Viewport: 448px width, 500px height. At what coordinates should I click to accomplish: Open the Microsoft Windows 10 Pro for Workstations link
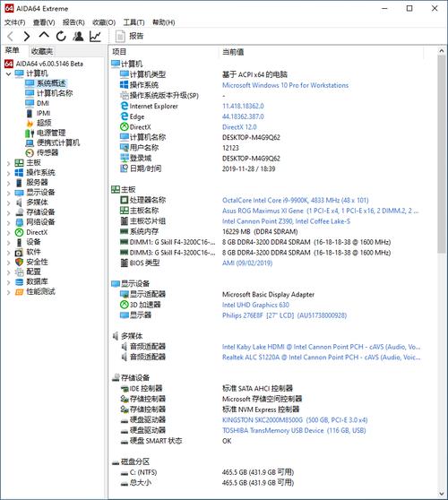click(285, 85)
